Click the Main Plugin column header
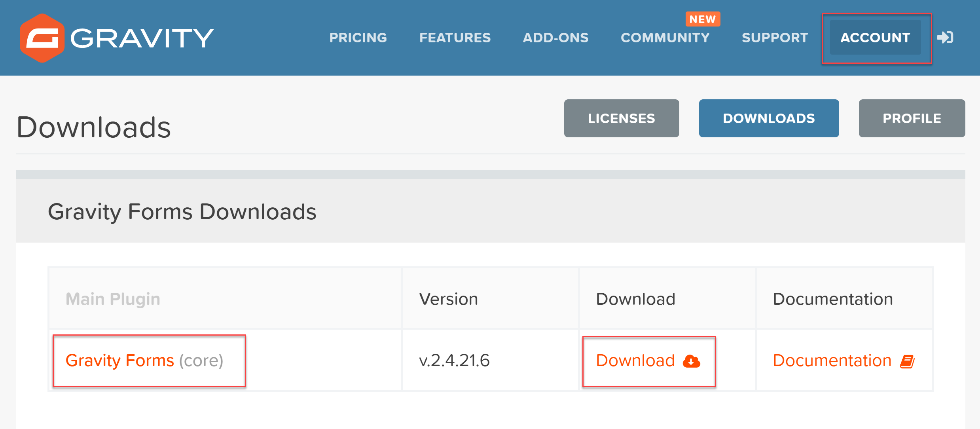Screen dimensions: 980x429 click(x=113, y=299)
